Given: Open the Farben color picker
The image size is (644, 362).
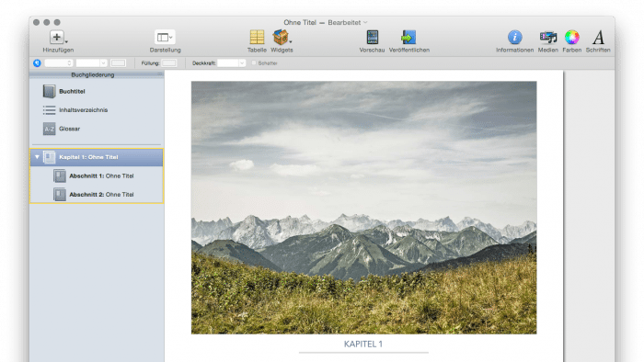Looking at the screenshot, I should coord(571,38).
